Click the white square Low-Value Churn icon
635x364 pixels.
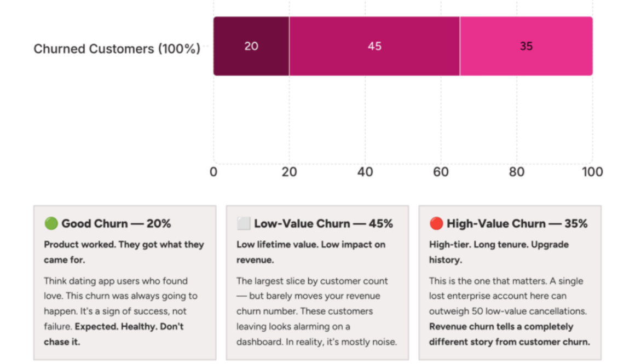point(244,223)
